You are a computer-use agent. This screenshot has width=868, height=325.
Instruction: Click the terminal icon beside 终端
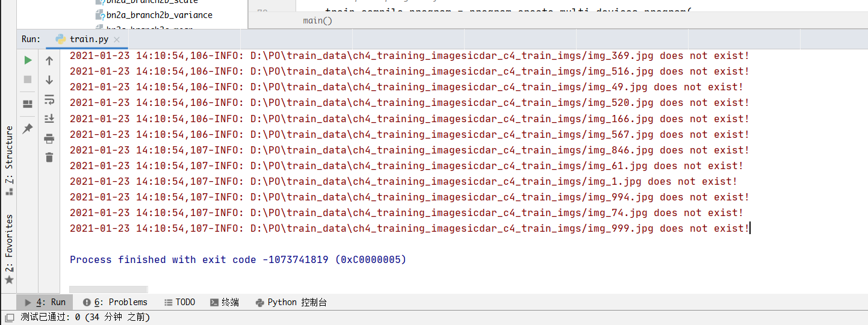(x=214, y=302)
